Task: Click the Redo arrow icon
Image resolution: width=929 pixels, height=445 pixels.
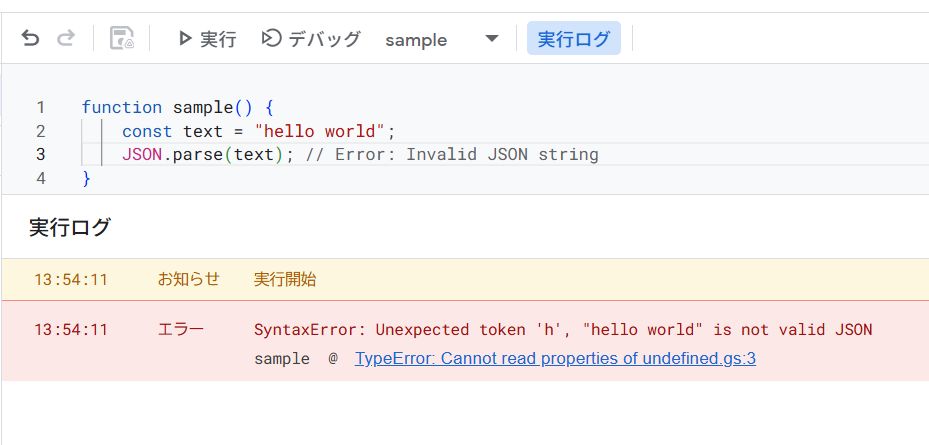Action: point(66,39)
